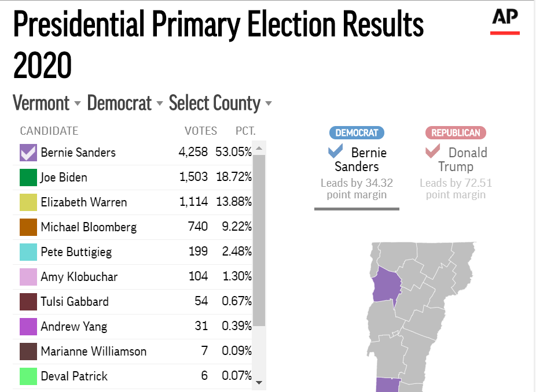Click the winner checkmark icon in Sanders row
The image size is (536, 392).
tap(28, 153)
